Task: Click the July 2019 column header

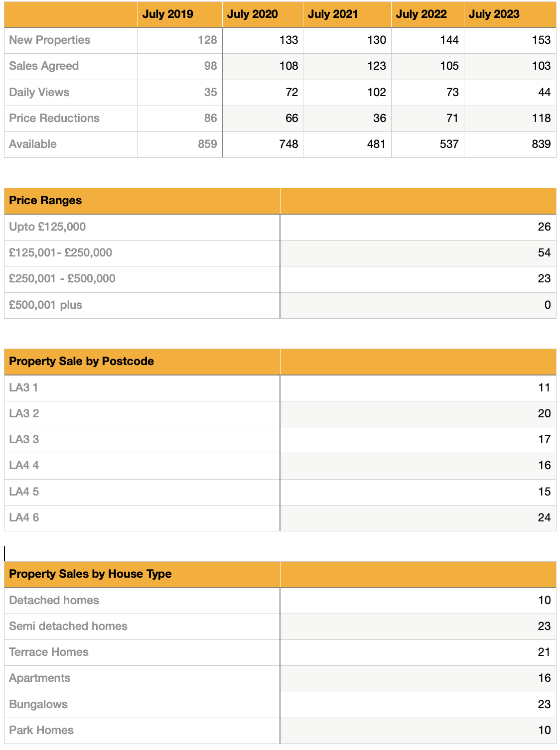Action: click(168, 14)
